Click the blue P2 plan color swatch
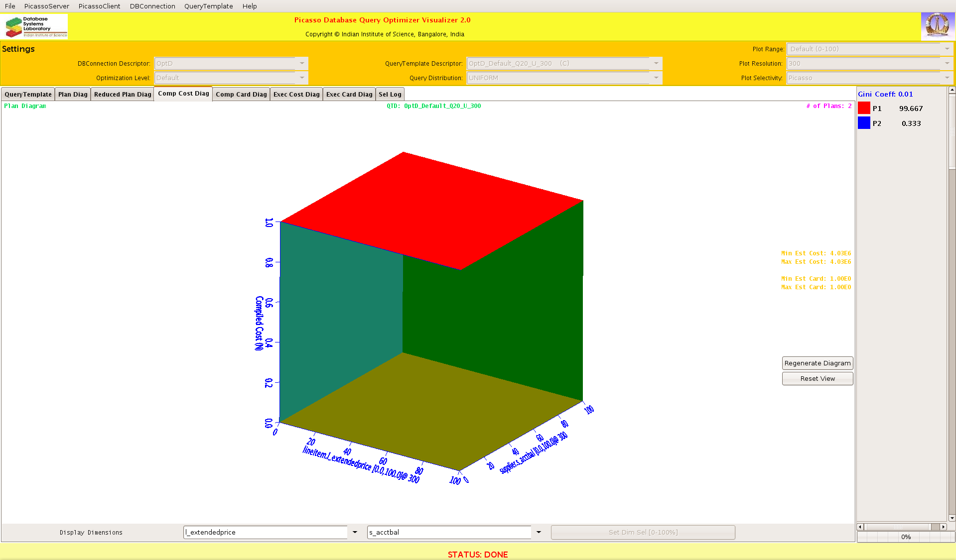Screen dimensions: 956x560 [x=864, y=123]
